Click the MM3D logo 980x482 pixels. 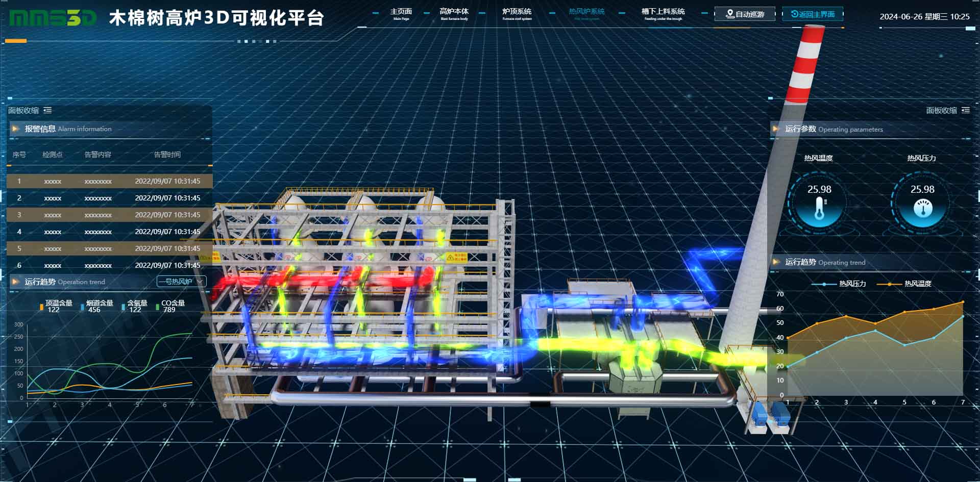click(53, 18)
